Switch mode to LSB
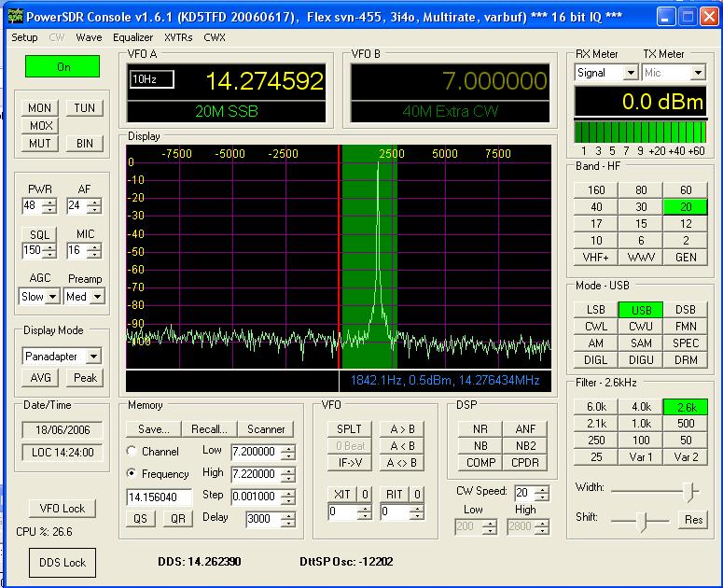This screenshot has width=723, height=588. tap(596, 310)
